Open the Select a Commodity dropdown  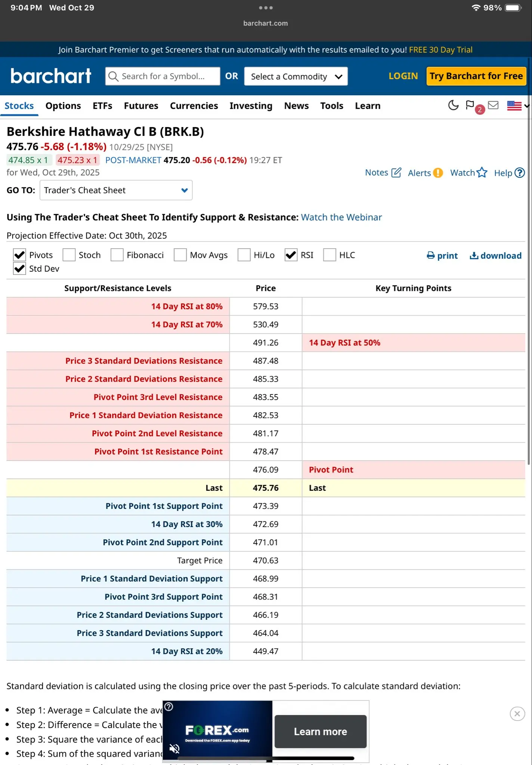(x=296, y=76)
